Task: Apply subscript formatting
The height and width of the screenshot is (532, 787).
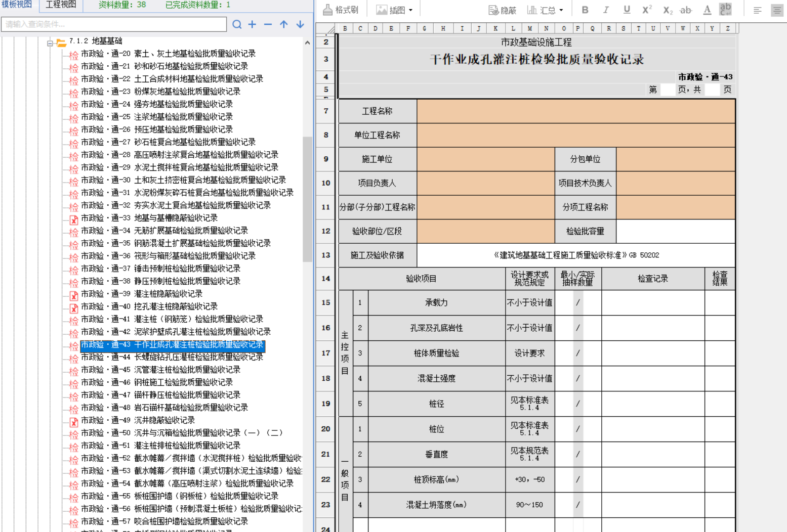Action: [x=668, y=10]
